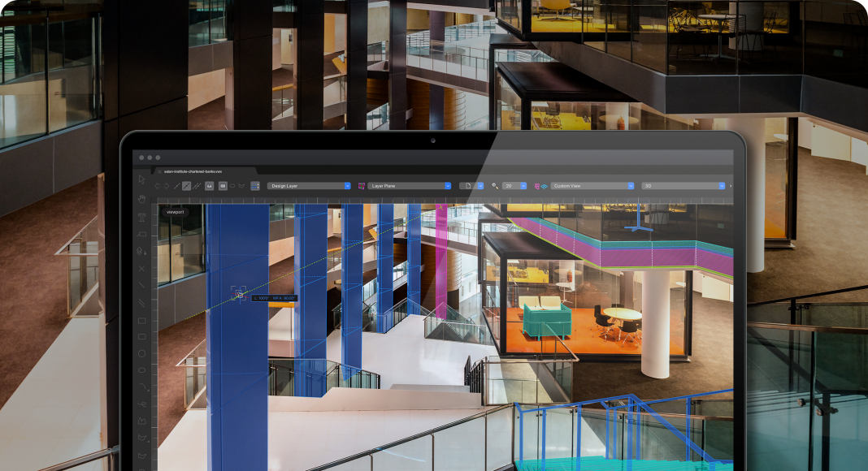Choose the Text tool
Viewport: 868px width, 471px height.
[x=141, y=218]
